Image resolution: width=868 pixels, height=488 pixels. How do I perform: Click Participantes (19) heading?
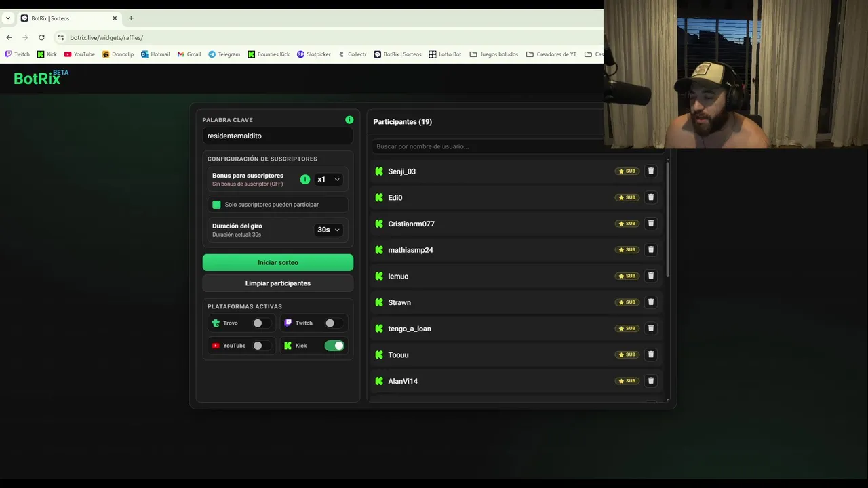(402, 122)
